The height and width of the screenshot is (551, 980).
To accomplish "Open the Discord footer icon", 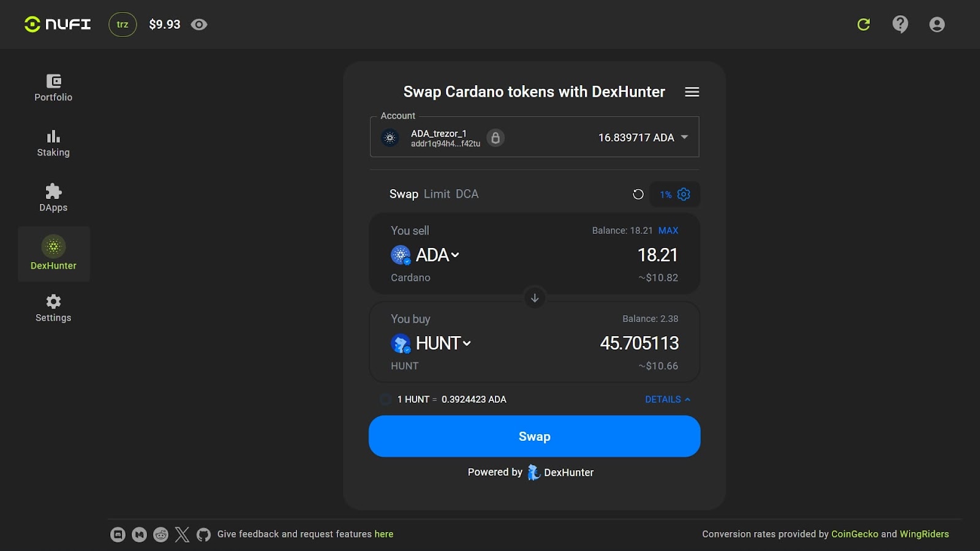I will 118,534.
